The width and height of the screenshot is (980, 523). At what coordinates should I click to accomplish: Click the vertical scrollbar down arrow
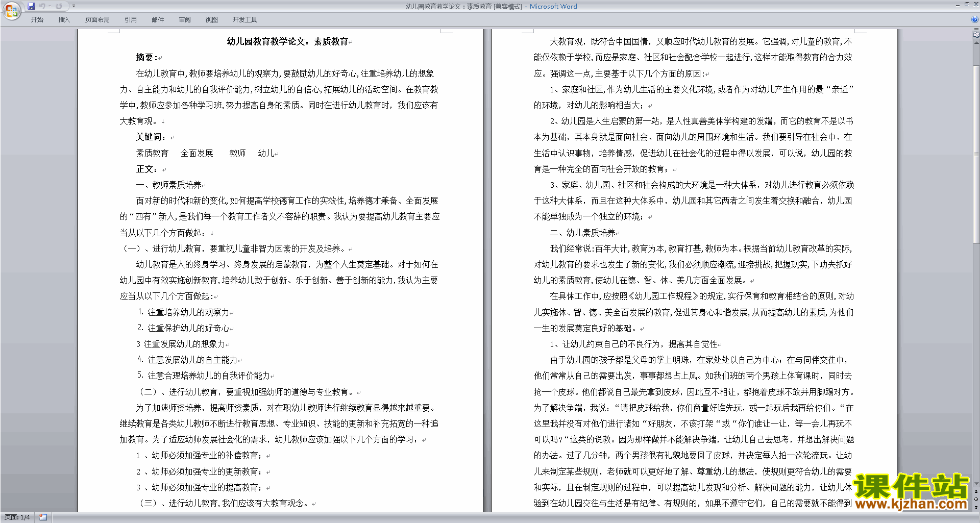[x=976, y=484]
